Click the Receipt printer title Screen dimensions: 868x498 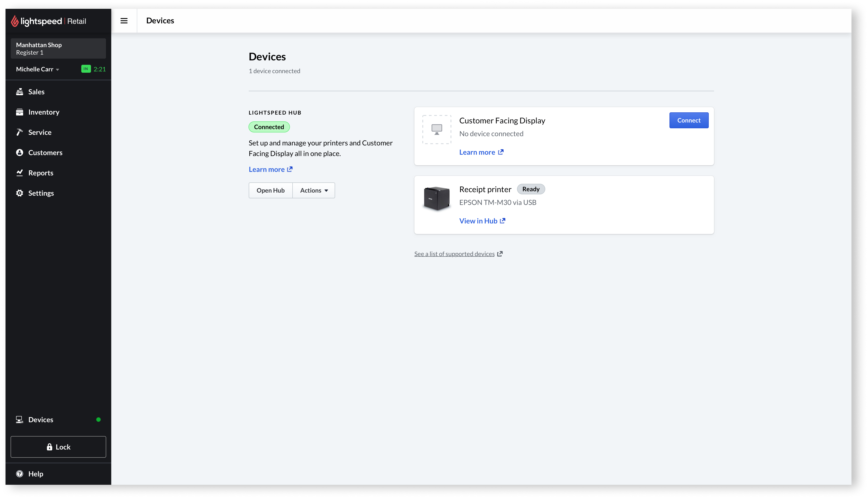point(486,190)
